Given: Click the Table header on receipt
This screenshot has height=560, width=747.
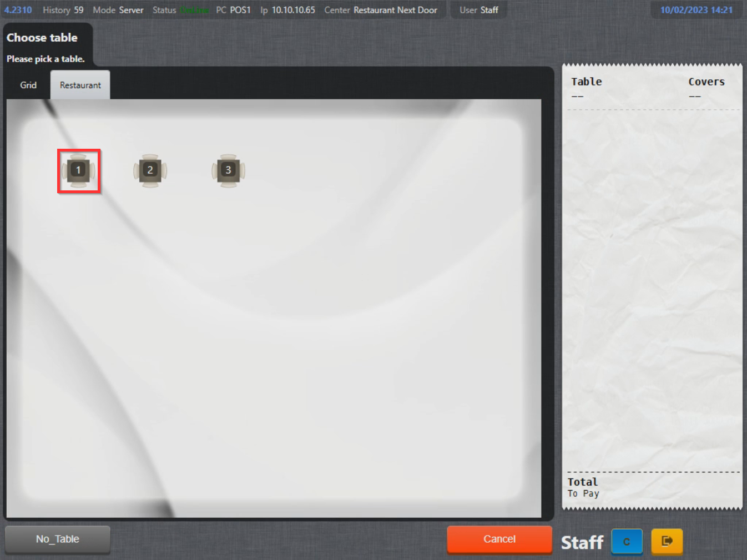Looking at the screenshot, I should point(587,82).
